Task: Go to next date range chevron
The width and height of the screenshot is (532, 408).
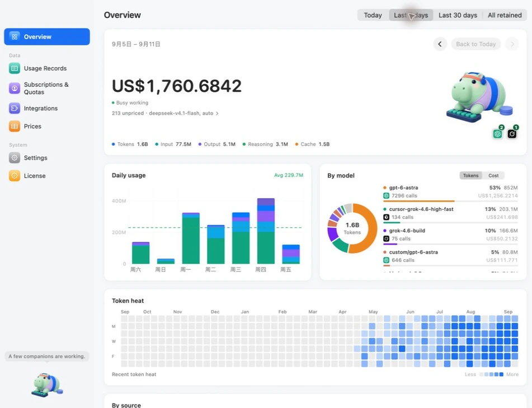Action: [512, 44]
